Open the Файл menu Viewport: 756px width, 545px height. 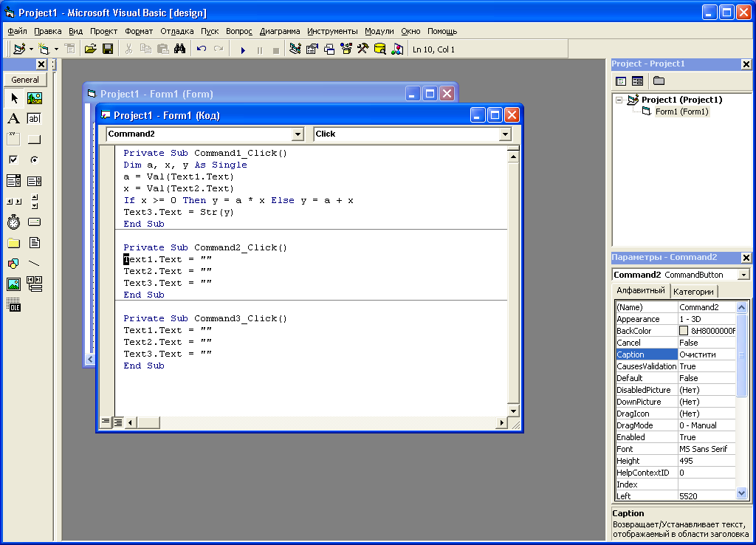click(18, 31)
